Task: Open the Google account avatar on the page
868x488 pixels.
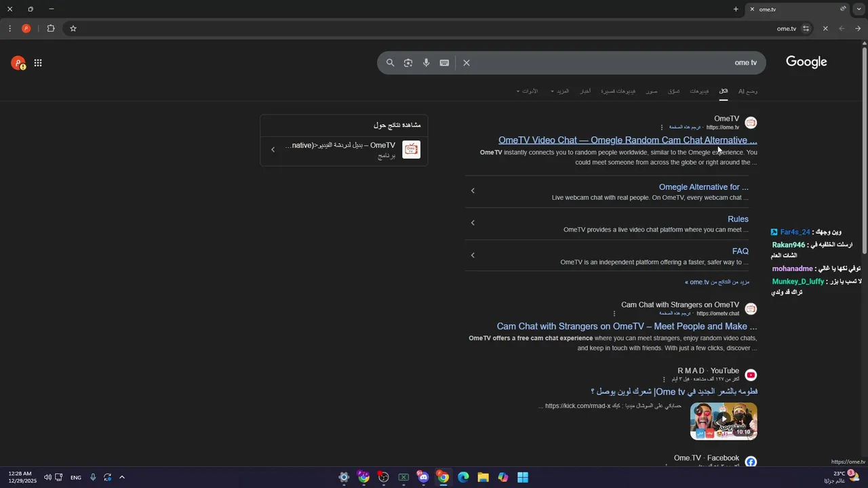Action: point(18,63)
